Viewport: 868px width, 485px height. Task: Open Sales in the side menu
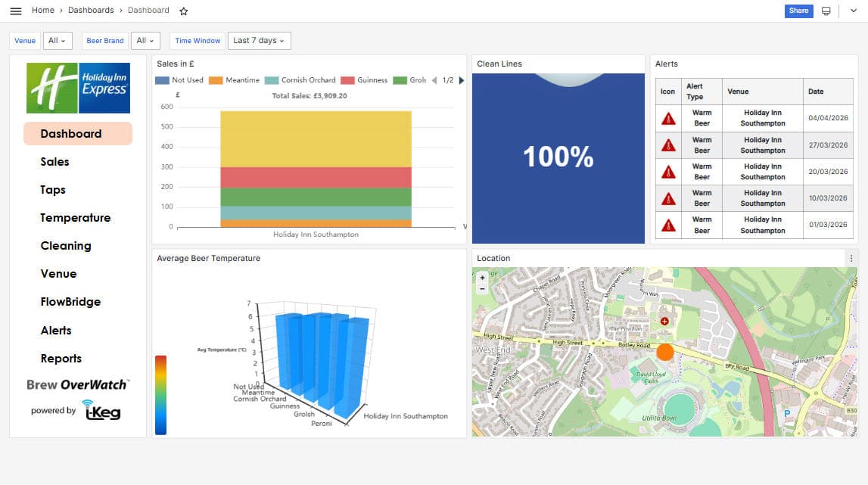click(54, 162)
